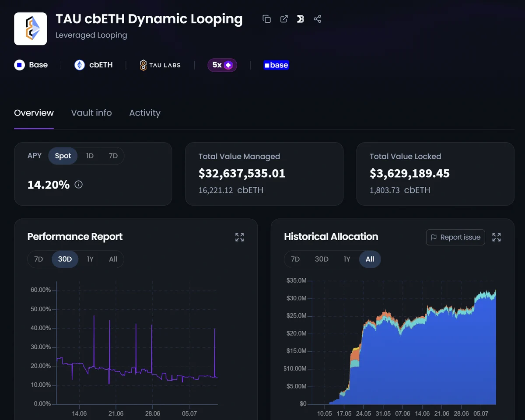525x420 pixels.
Task: Click the blue base badge
Action: click(x=276, y=65)
